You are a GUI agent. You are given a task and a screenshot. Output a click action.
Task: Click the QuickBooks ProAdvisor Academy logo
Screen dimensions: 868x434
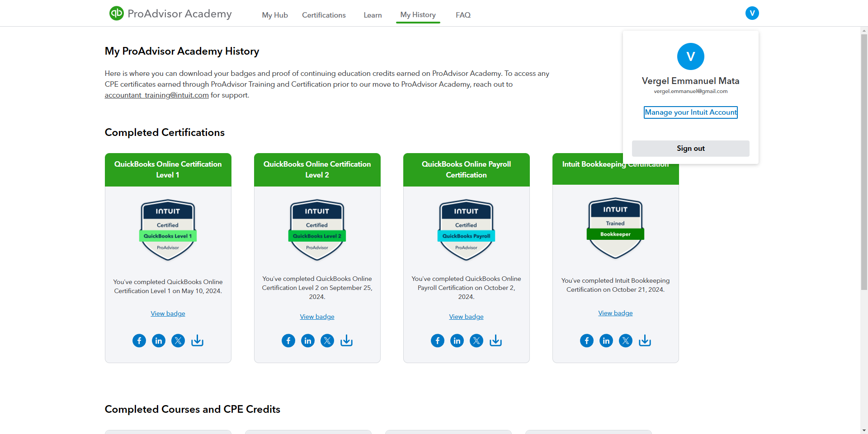(x=170, y=14)
